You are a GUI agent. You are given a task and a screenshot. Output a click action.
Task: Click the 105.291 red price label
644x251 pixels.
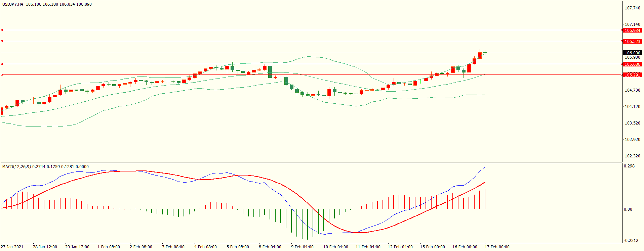tap(632, 75)
